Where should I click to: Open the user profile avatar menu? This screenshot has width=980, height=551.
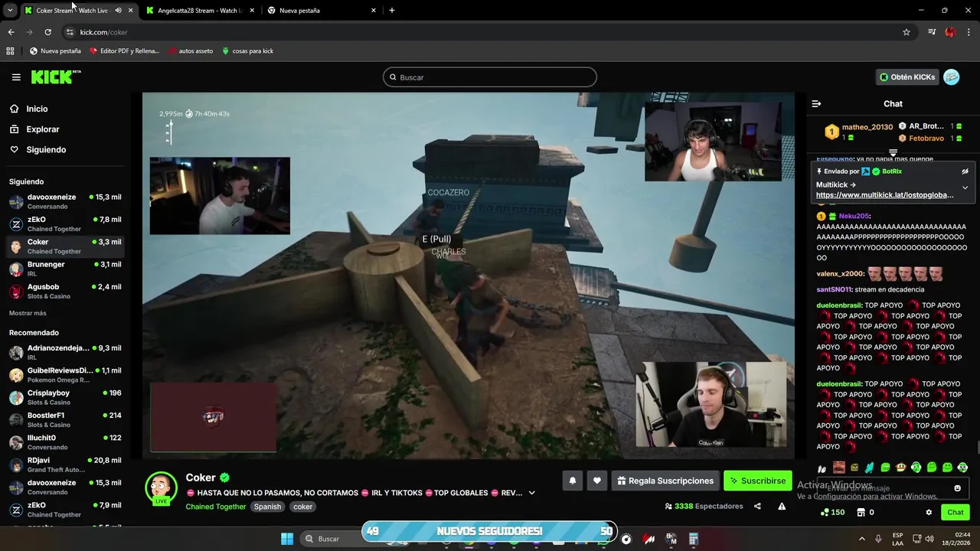951,77
